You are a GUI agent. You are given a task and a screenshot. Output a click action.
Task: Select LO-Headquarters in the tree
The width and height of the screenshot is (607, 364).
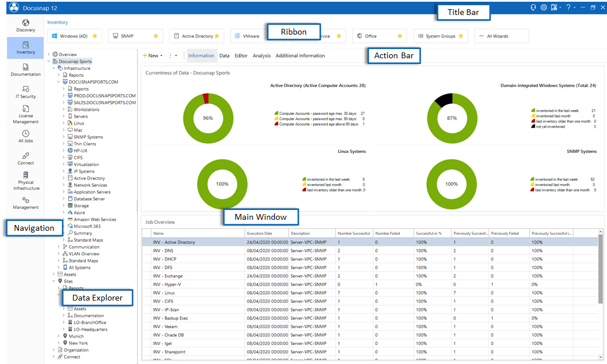point(91,329)
